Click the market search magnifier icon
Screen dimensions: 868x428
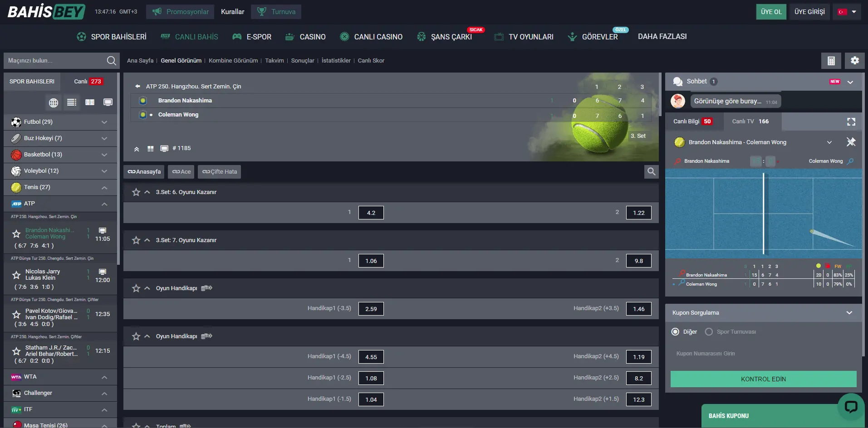(652, 171)
